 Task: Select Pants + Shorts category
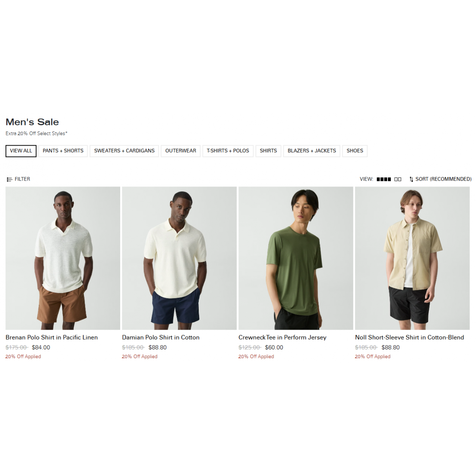click(x=63, y=151)
